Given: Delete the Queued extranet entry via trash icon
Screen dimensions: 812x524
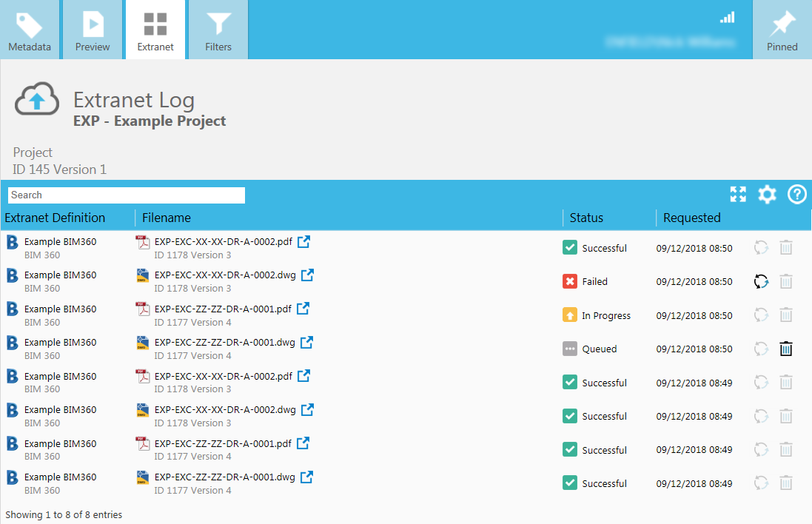Looking at the screenshot, I should coord(786,349).
